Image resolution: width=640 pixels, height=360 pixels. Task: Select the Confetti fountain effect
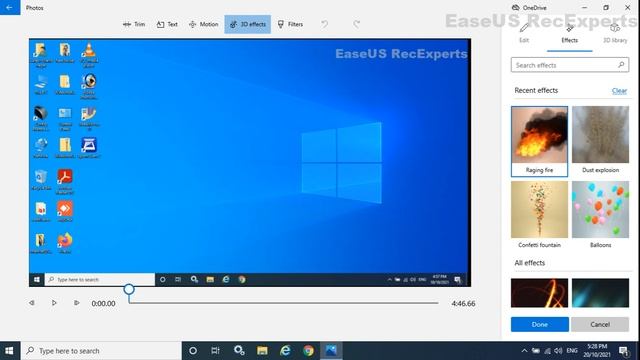click(539, 216)
